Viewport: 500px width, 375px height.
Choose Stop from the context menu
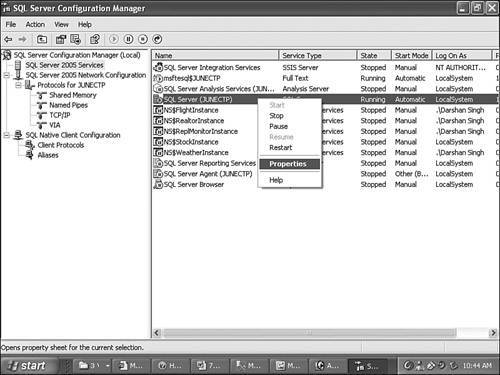289,116
